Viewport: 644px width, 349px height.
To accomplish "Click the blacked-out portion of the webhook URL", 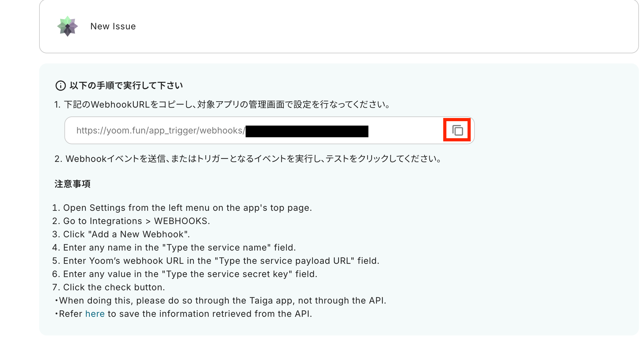I will pos(307,131).
